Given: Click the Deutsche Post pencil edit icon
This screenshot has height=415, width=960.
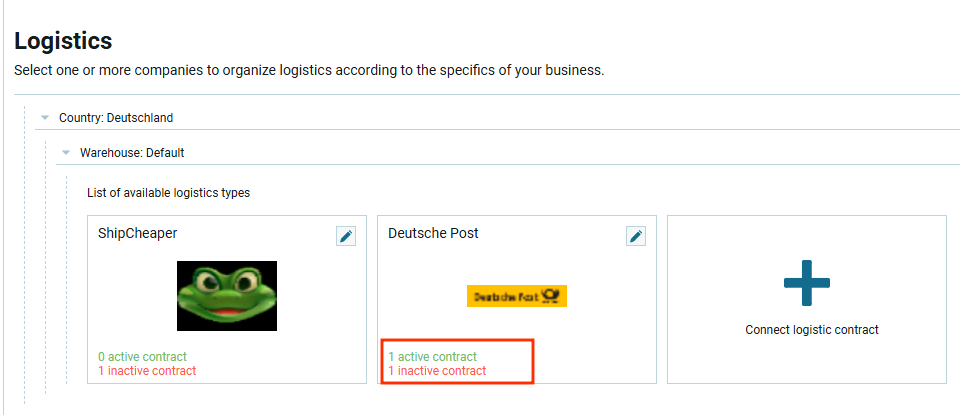Looking at the screenshot, I should point(636,236).
